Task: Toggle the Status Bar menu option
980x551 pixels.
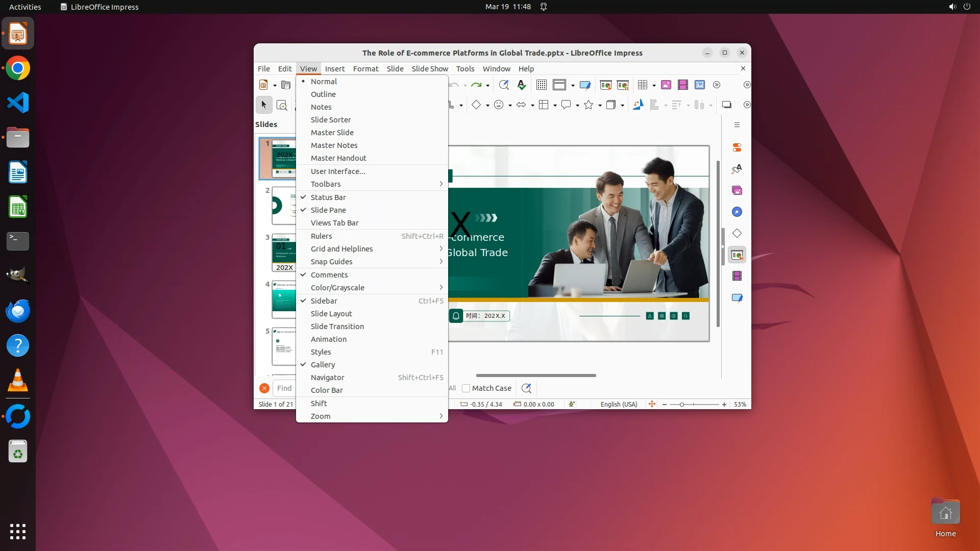Action: [328, 197]
